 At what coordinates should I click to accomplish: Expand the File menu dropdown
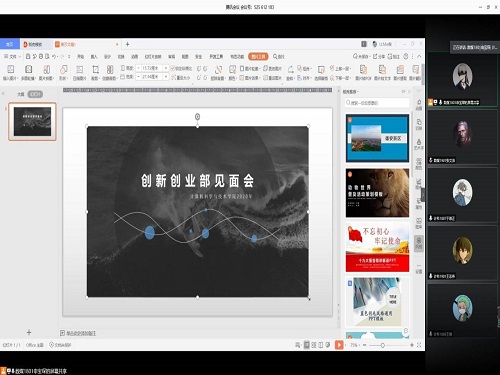pyautogui.click(x=13, y=56)
